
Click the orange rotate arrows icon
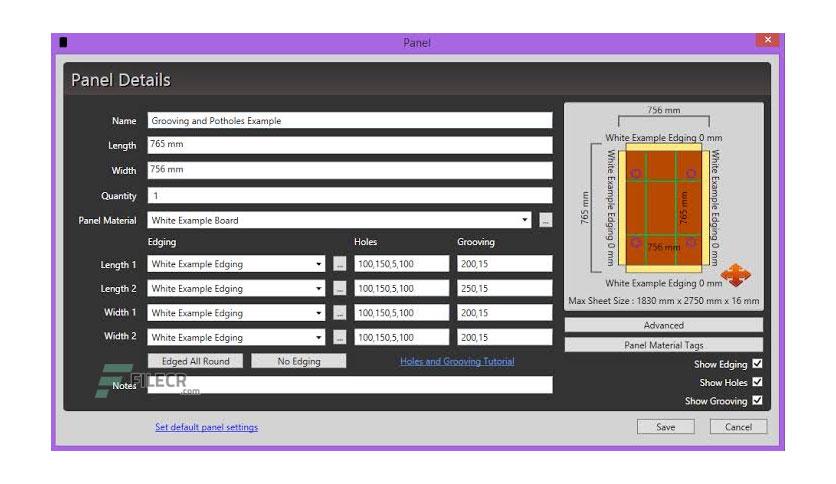(x=735, y=274)
